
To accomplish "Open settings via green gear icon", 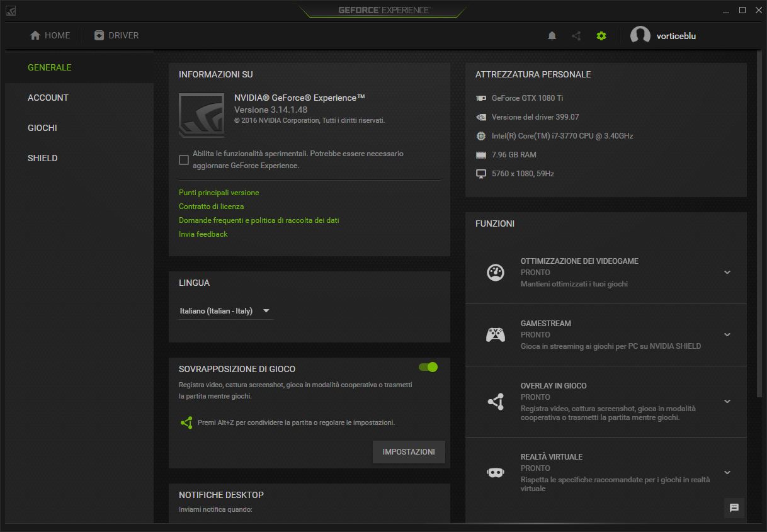I will 601,36.
